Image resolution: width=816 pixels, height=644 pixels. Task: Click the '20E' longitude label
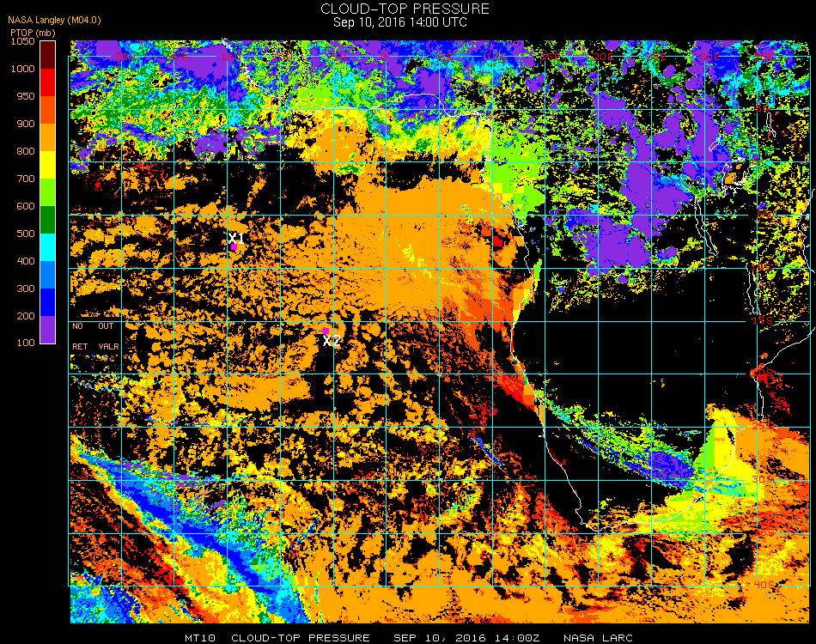coord(603,56)
